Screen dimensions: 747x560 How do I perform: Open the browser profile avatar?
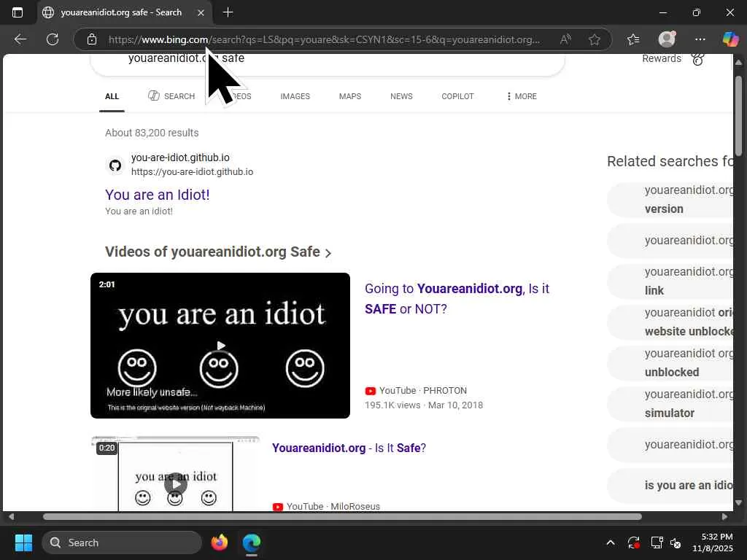667,39
